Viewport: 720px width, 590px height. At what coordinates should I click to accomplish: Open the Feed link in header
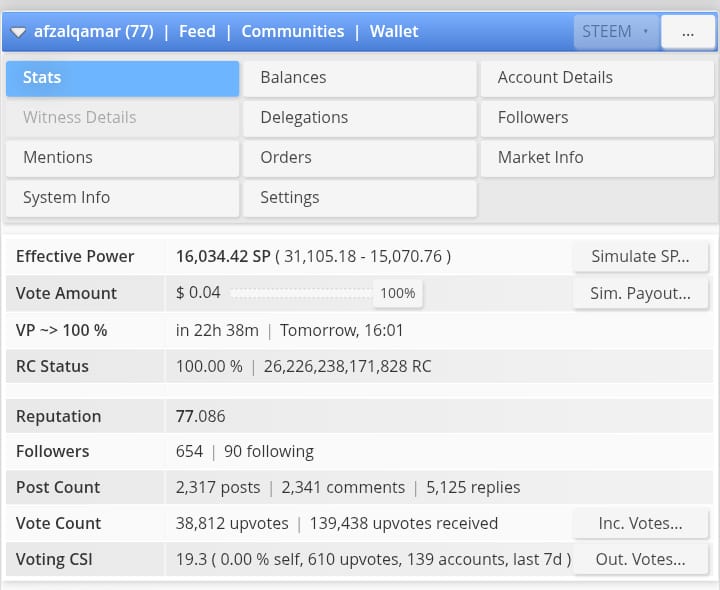click(x=197, y=32)
